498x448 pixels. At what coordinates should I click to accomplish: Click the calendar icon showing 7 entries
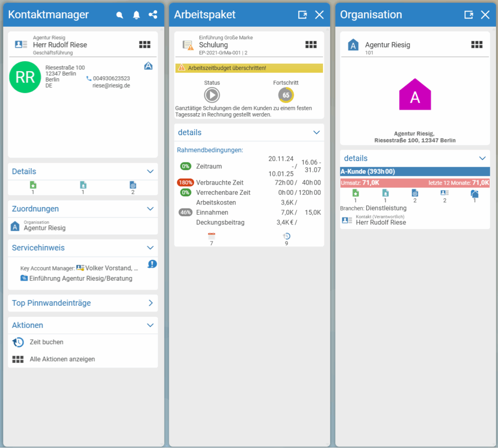click(x=212, y=236)
